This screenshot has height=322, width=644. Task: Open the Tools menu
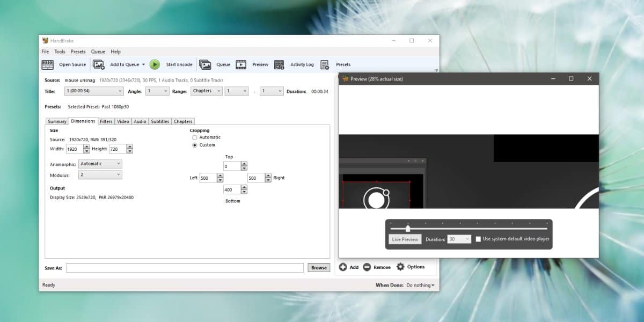tap(60, 52)
